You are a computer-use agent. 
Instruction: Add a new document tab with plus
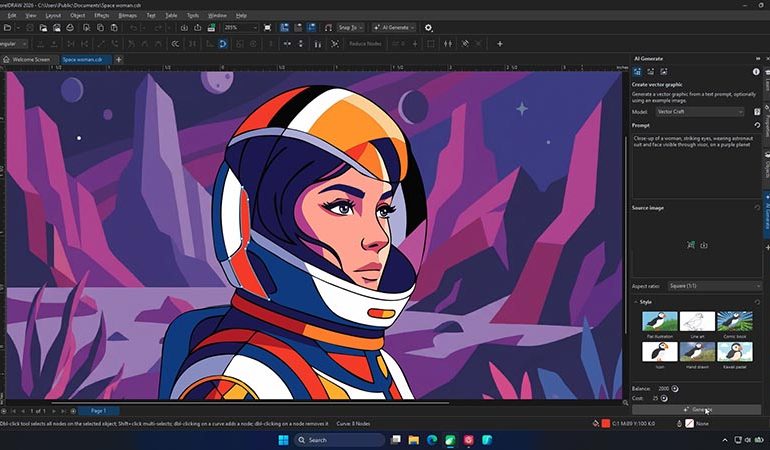(118, 59)
